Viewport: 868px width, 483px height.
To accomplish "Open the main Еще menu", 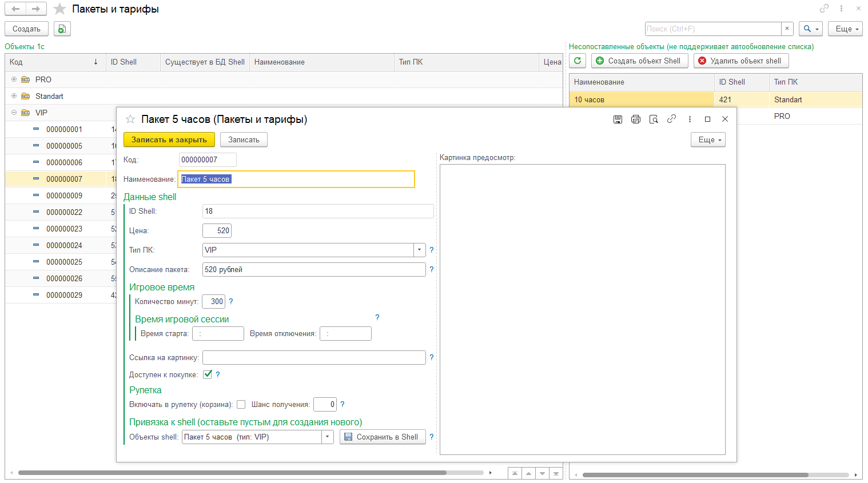I will [845, 29].
